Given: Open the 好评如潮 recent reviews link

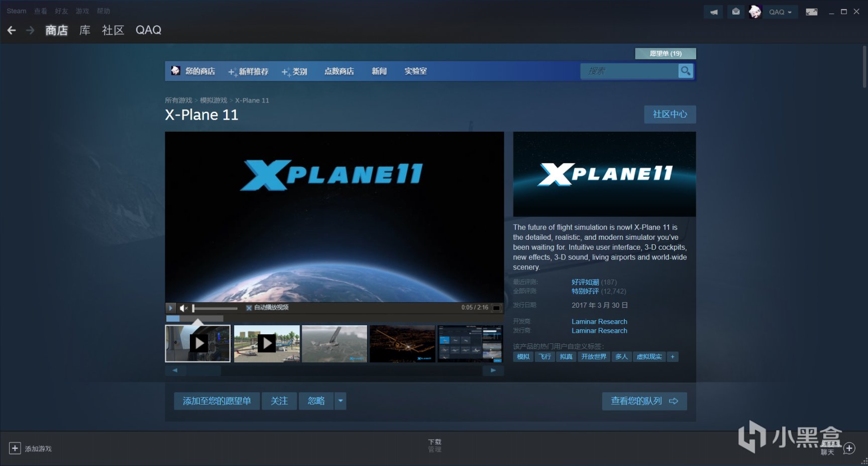Looking at the screenshot, I should pos(585,282).
